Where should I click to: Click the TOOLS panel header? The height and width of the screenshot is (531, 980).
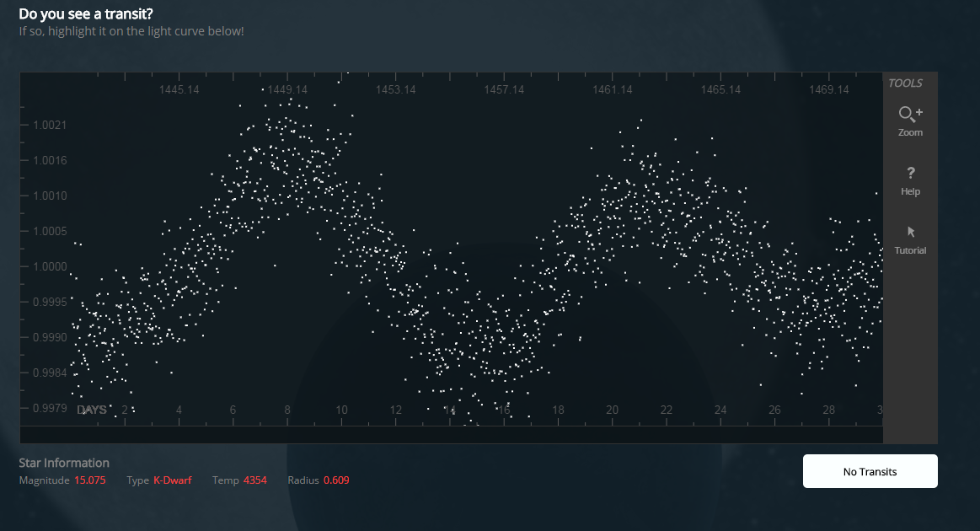point(905,83)
